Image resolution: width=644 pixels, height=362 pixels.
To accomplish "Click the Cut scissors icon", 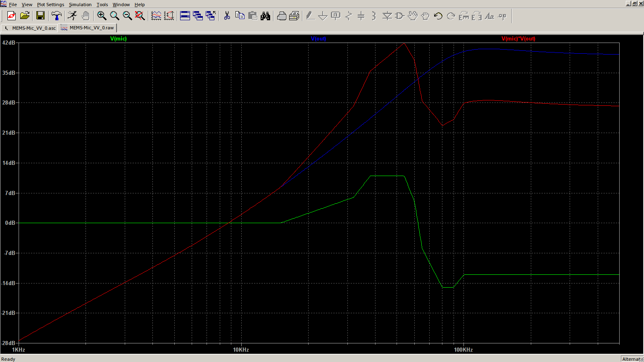I will [227, 16].
